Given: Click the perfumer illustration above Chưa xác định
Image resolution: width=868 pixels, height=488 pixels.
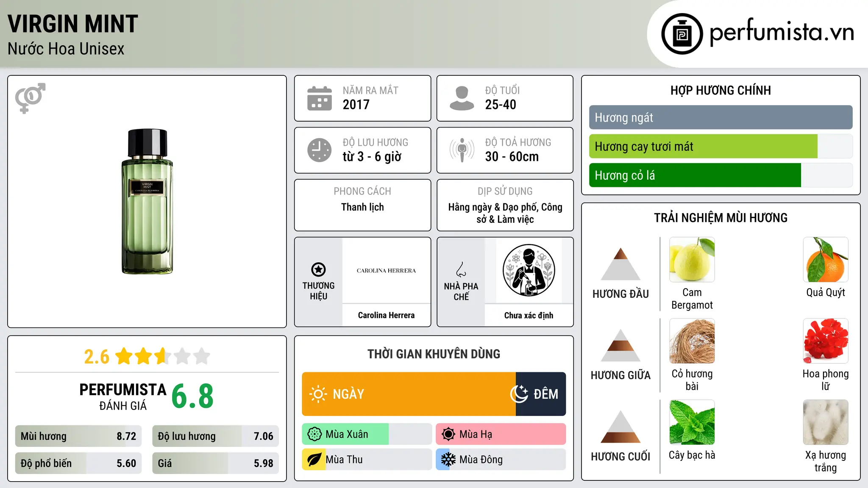Looking at the screenshot, I should tap(529, 270).
